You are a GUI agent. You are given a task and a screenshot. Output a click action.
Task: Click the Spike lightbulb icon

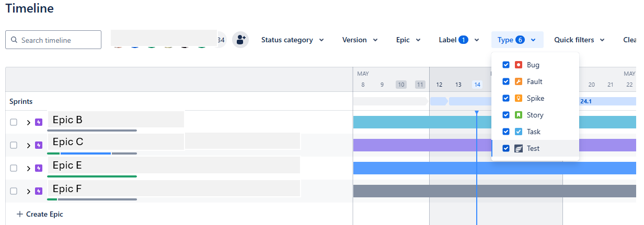point(519,98)
